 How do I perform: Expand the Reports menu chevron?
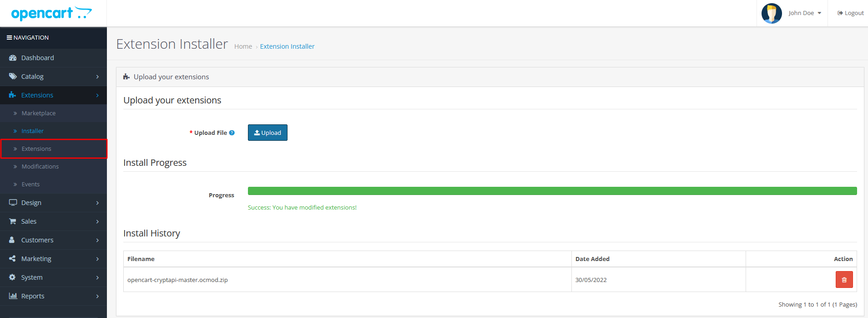(97, 296)
